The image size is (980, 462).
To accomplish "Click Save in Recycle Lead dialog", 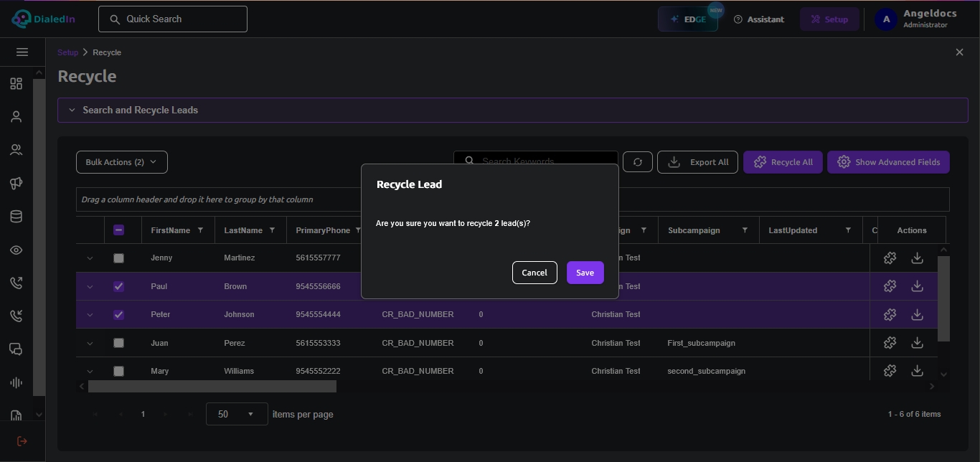I will [x=585, y=273].
